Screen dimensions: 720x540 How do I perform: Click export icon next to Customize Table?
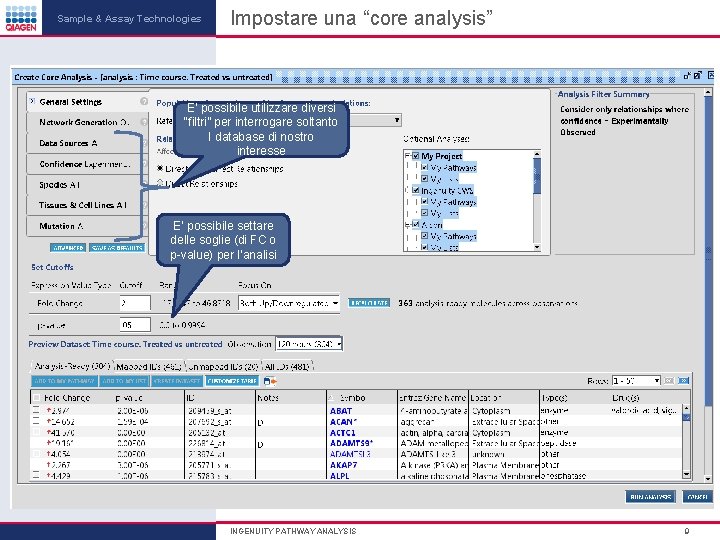click(270, 381)
